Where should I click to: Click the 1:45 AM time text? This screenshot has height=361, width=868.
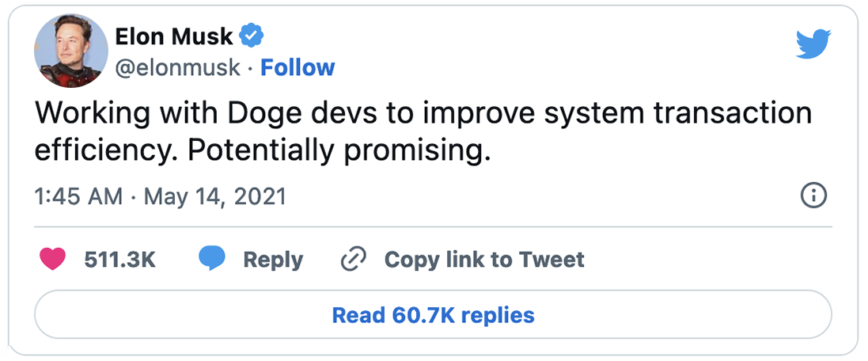tap(78, 196)
